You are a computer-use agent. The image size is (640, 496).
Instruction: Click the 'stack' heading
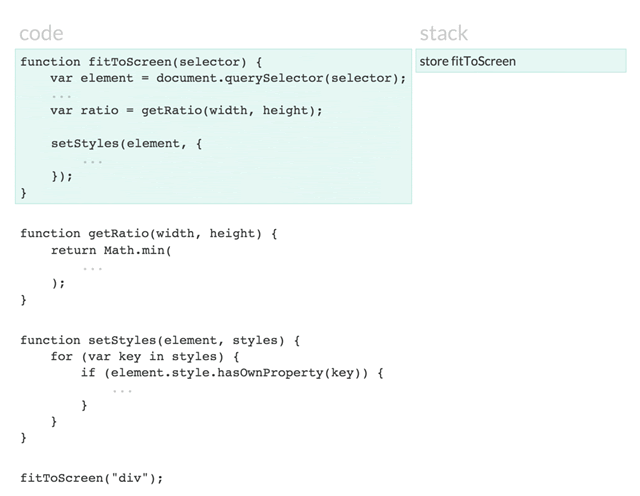click(444, 33)
